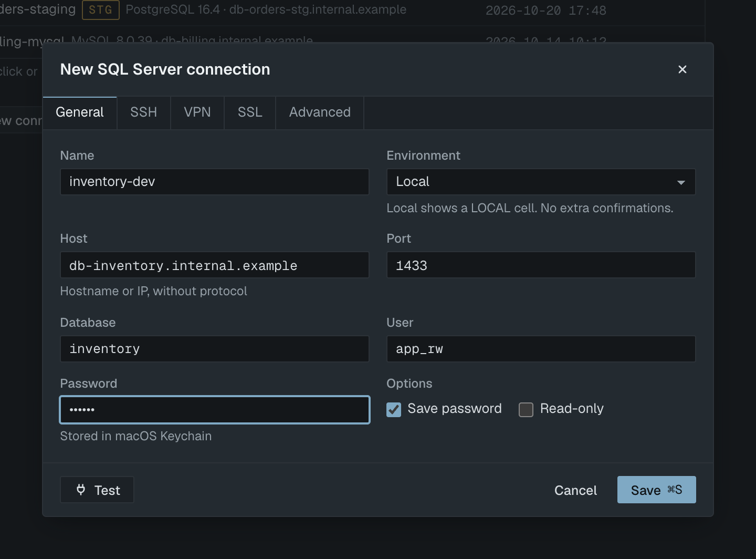The width and height of the screenshot is (756, 559).
Task: Click the plug icon on Test button
Action: pos(81,490)
